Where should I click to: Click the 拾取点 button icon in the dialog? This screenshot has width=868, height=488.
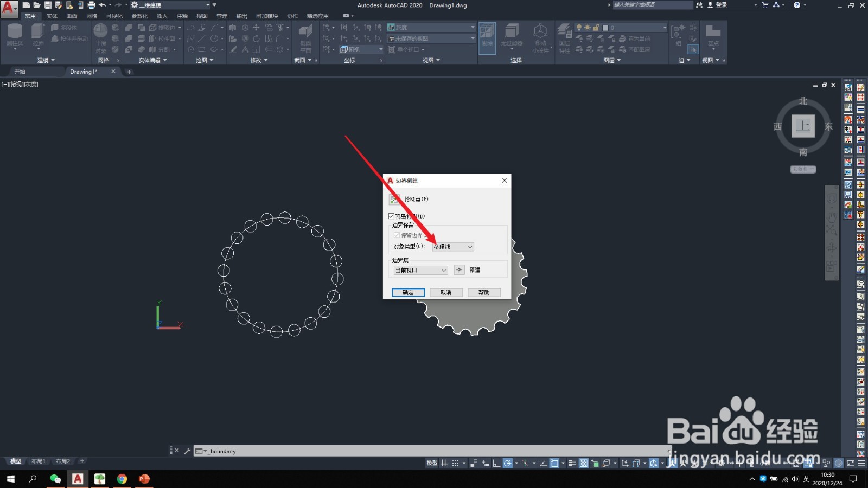tap(395, 199)
